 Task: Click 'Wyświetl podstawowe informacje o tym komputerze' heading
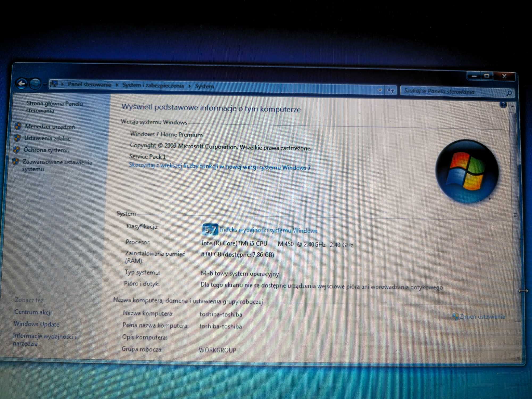tap(211, 108)
